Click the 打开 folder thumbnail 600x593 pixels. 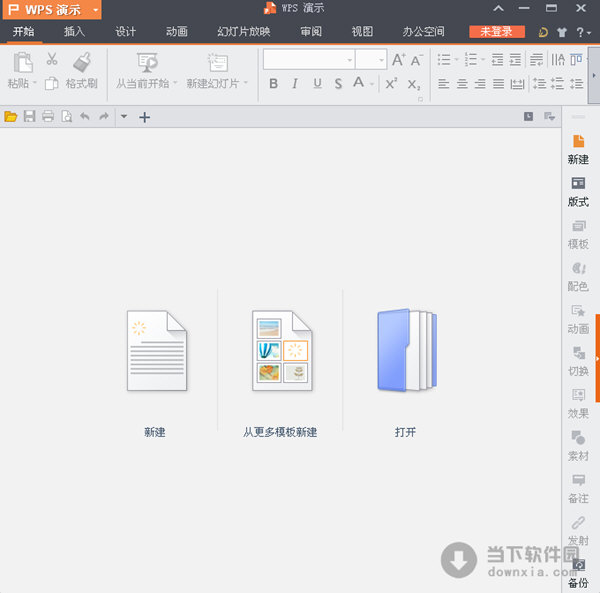(407, 350)
